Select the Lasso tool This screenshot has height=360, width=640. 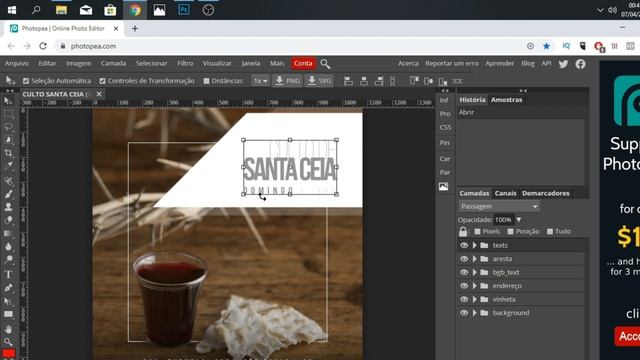click(8, 127)
